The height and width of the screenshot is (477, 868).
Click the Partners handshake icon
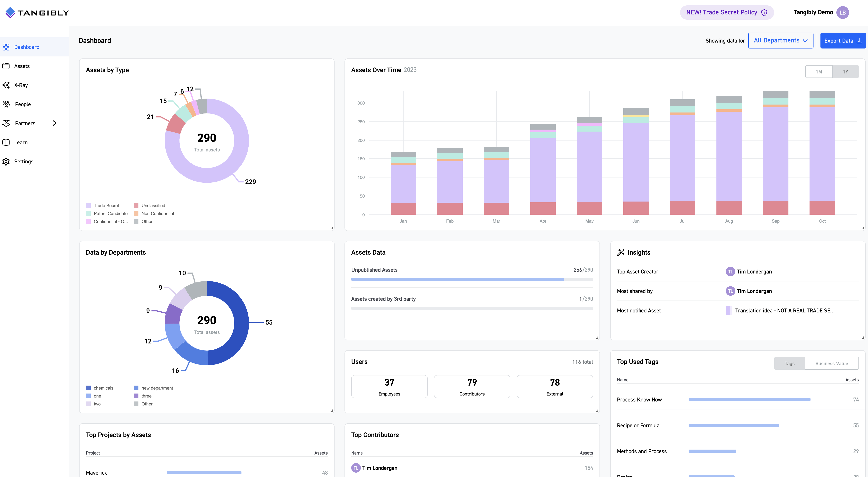6,123
